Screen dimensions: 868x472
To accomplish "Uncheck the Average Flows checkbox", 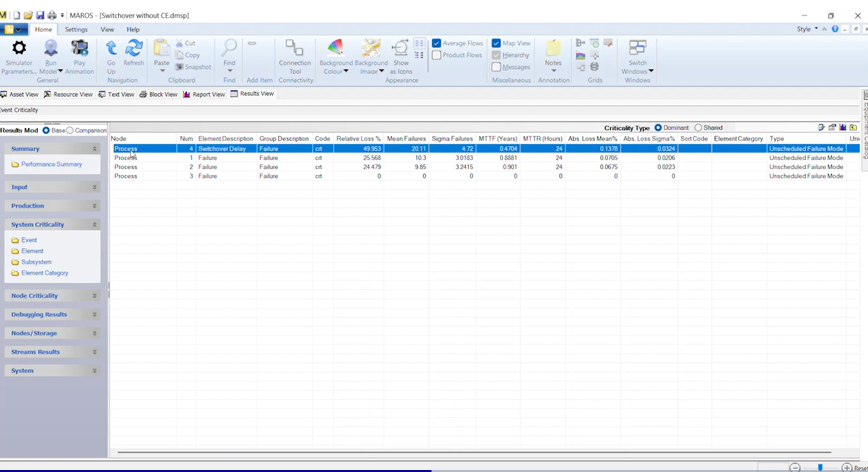I will [437, 43].
